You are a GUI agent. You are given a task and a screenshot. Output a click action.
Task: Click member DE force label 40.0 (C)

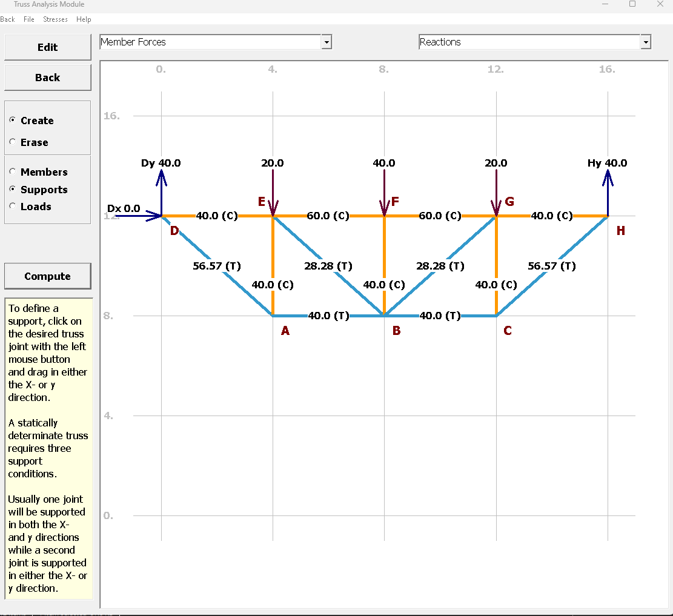coord(217,216)
